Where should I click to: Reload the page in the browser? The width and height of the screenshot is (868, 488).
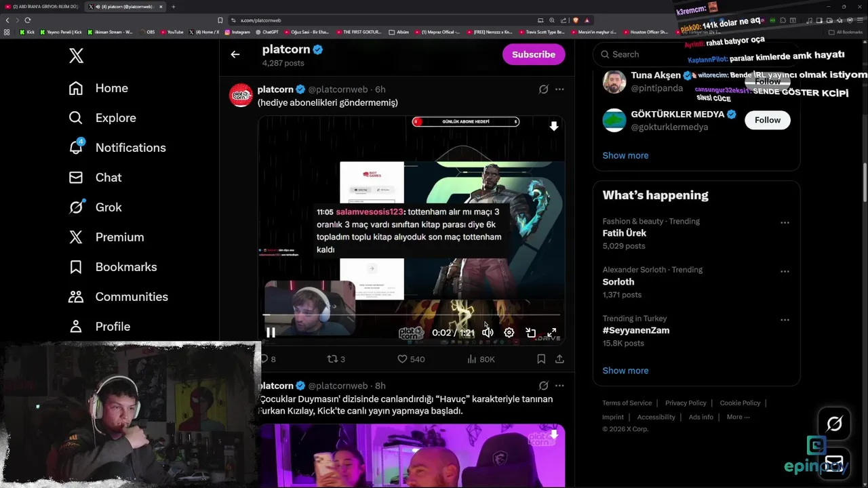[x=28, y=20]
